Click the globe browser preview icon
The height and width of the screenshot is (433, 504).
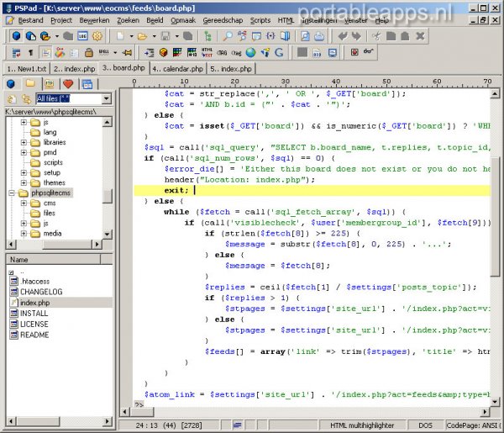click(x=250, y=52)
